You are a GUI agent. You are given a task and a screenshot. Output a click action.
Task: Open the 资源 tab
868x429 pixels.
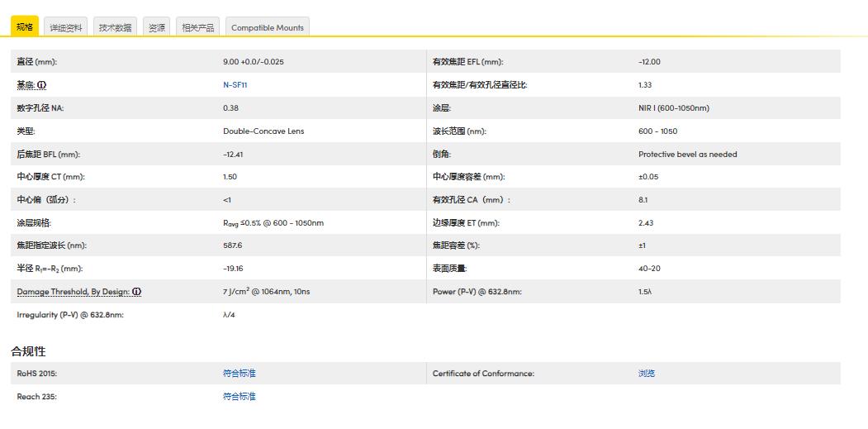click(x=157, y=27)
